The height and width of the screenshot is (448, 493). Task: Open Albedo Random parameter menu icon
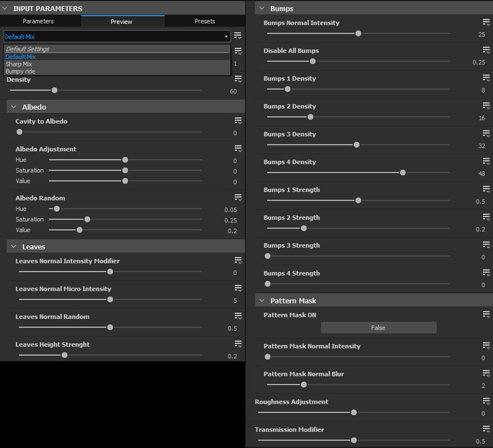(x=238, y=197)
